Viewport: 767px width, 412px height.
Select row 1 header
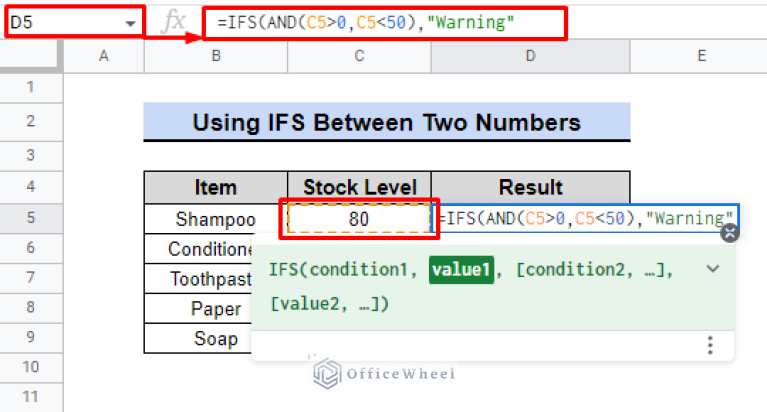[x=31, y=88]
